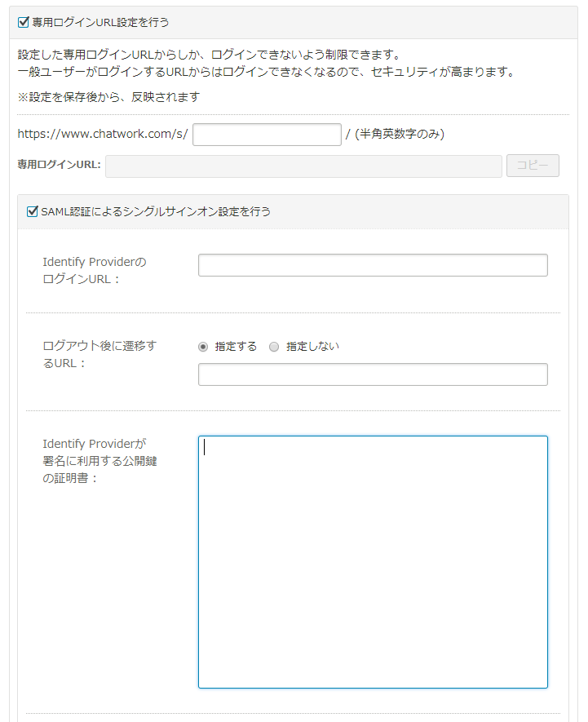Click the ※設定を保存後から、反映されます note

tap(108, 97)
